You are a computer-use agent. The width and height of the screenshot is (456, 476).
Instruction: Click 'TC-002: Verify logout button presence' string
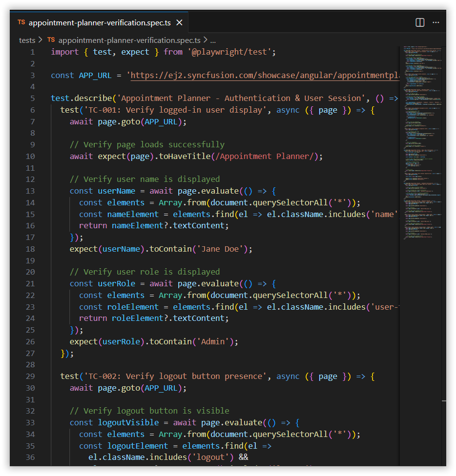coord(175,377)
